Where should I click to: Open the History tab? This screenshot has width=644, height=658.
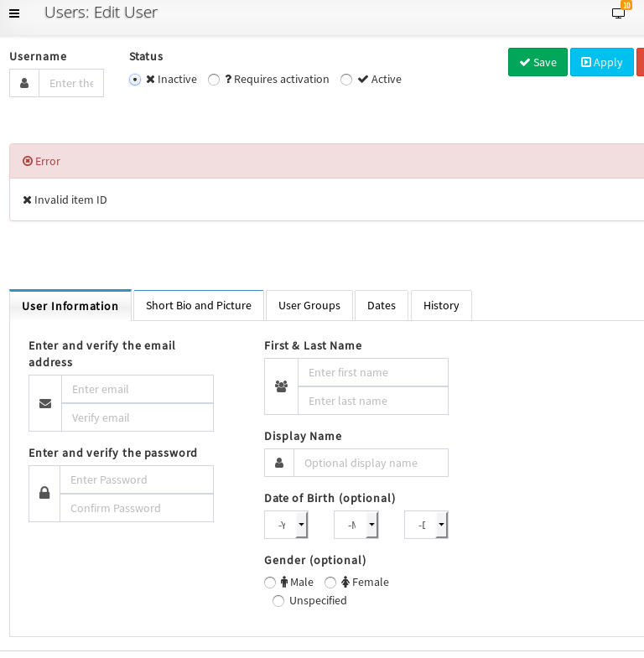click(x=441, y=305)
